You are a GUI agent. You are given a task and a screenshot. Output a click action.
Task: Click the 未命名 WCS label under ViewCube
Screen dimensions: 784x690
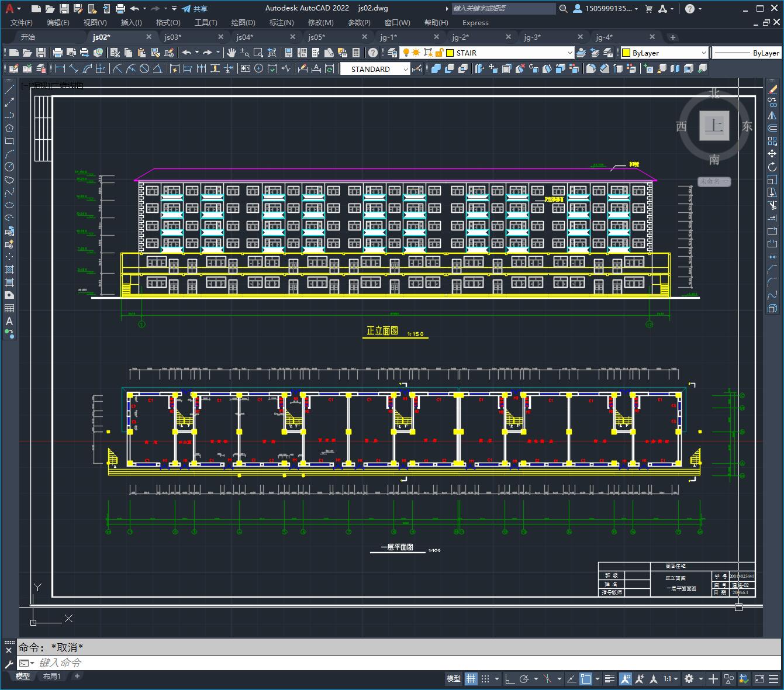coord(714,181)
